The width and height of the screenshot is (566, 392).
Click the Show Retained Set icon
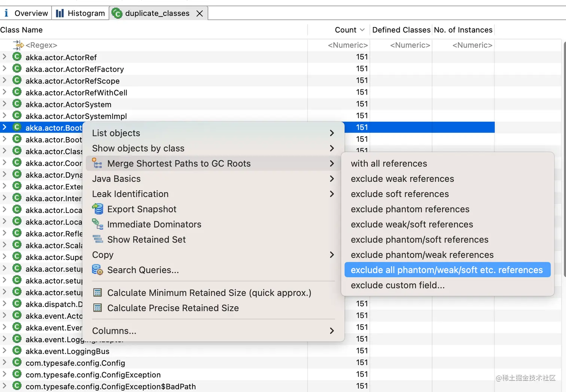[98, 239]
